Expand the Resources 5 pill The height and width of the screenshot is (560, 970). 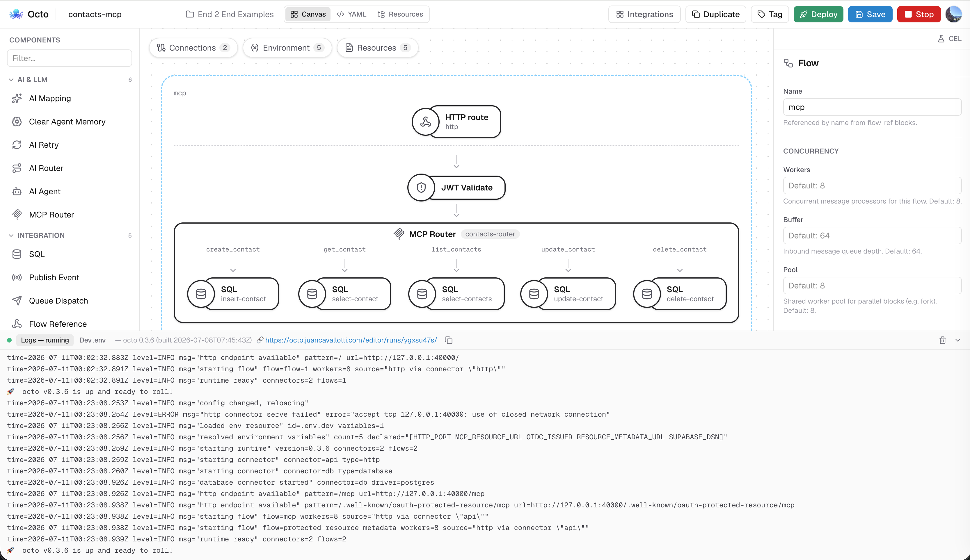coord(377,48)
